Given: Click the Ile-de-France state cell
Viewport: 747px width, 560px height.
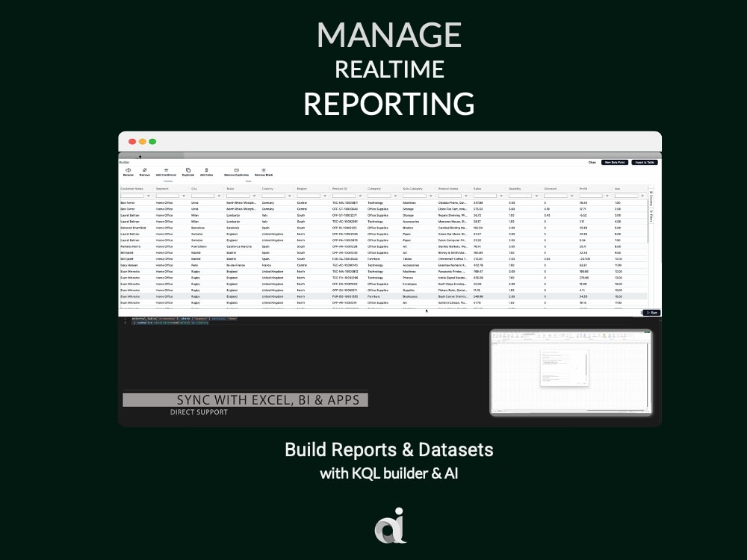Looking at the screenshot, I should point(235,265).
